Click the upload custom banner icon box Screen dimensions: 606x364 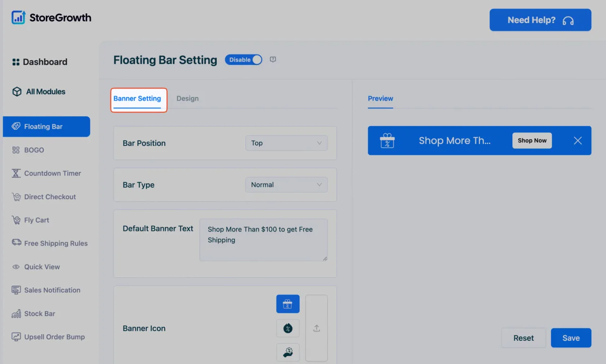(x=317, y=328)
